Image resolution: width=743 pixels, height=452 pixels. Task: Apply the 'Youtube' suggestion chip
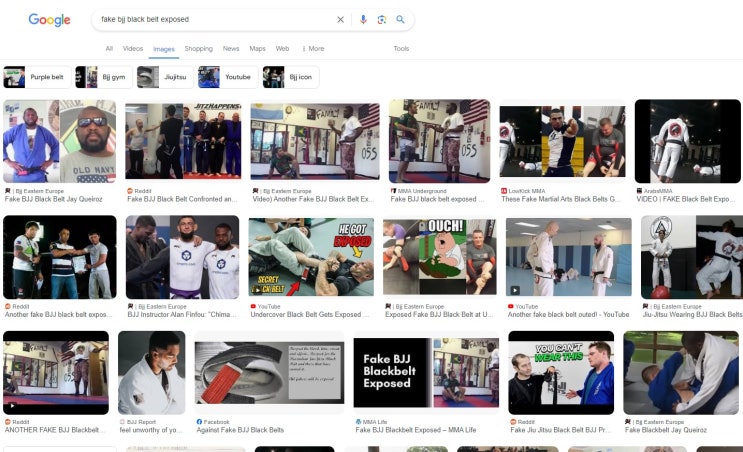[227, 77]
